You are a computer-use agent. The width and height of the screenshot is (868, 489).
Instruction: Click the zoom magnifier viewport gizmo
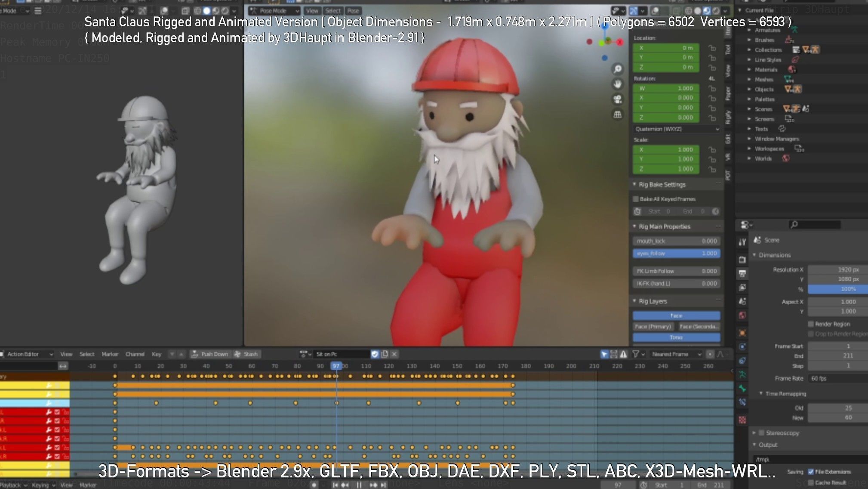(618, 69)
